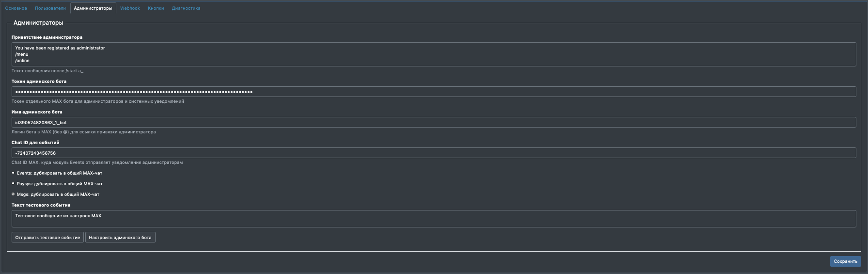Focus the masked admin bot token field
The height and width of the screenshot is (274, 868).
click(433, 92)
